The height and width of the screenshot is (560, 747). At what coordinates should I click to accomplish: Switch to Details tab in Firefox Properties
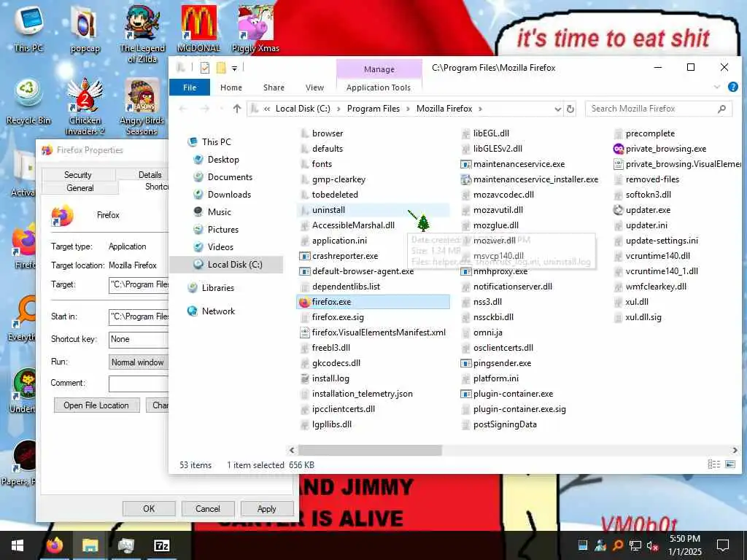pos(150,175)
